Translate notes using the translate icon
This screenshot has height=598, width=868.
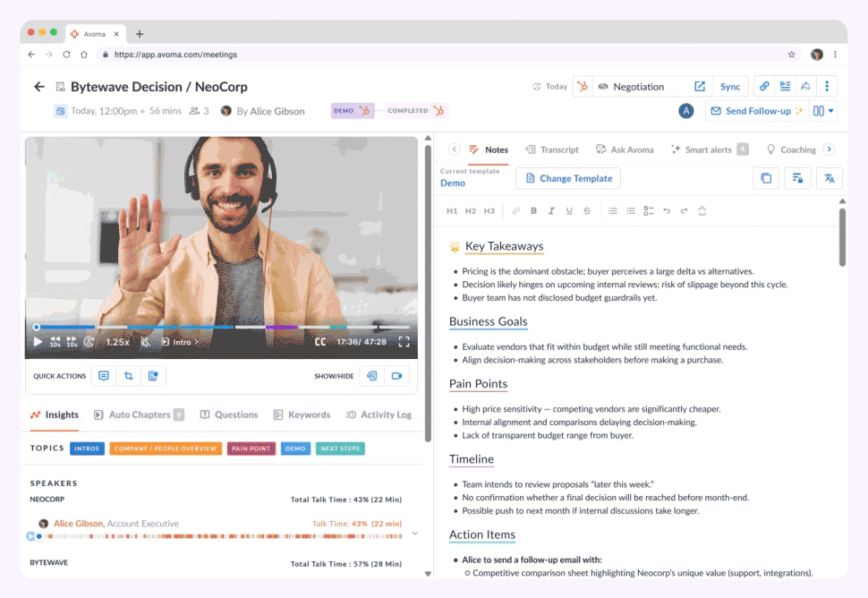tap(829, 178)
